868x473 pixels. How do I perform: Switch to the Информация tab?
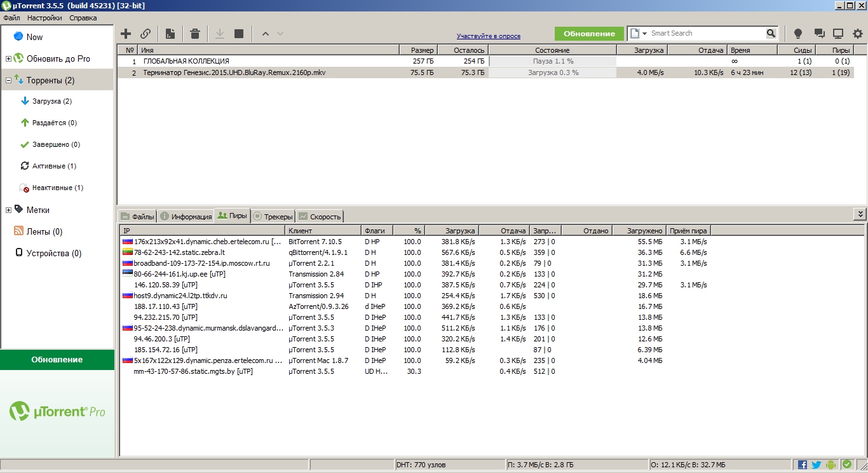click(186, 216)
